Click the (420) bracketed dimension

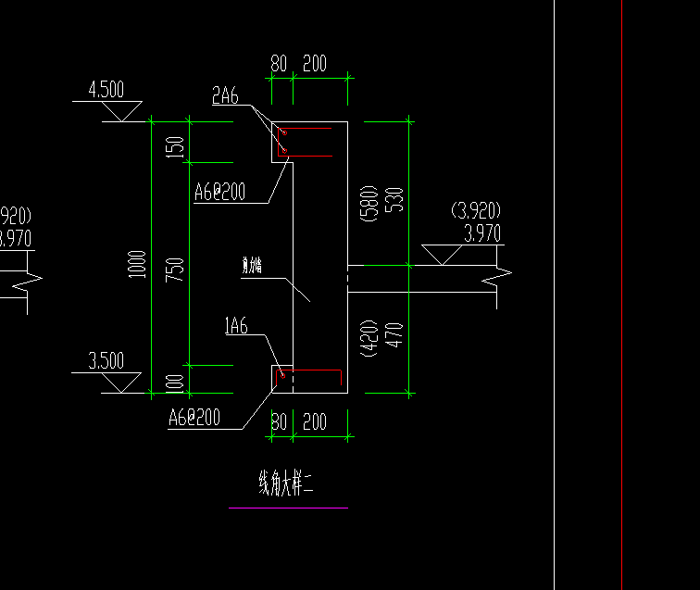coord(369,338)
